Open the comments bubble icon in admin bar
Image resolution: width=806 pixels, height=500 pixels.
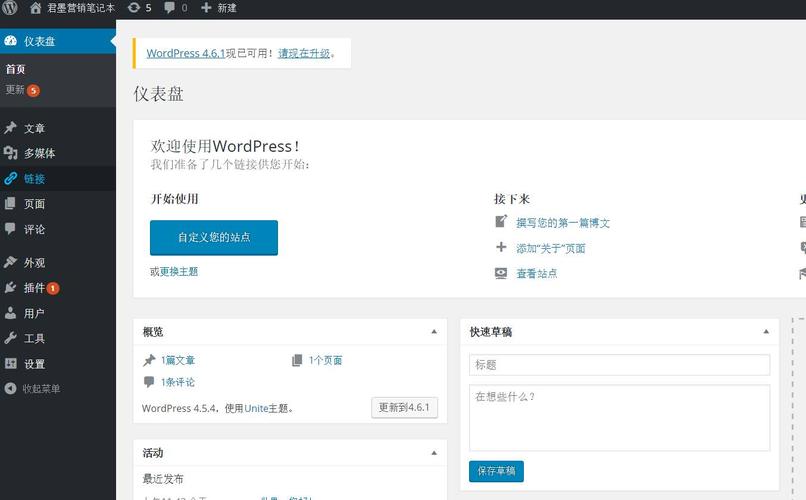pyautogui.click(x=169, y=8)
